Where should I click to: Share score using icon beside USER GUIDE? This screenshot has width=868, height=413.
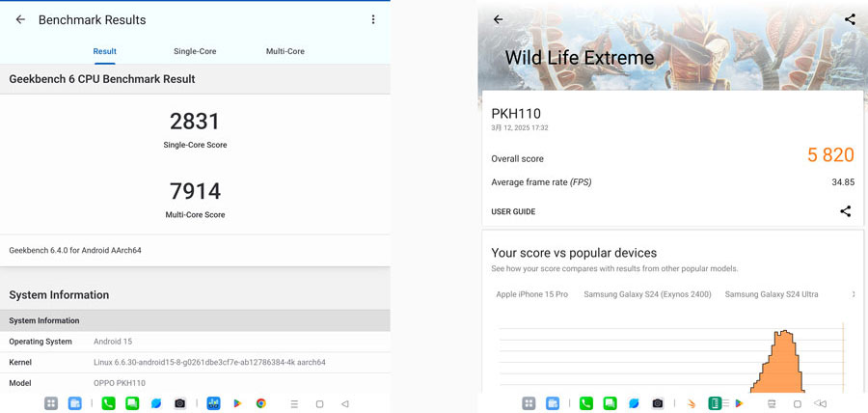(x=845, y=211)
